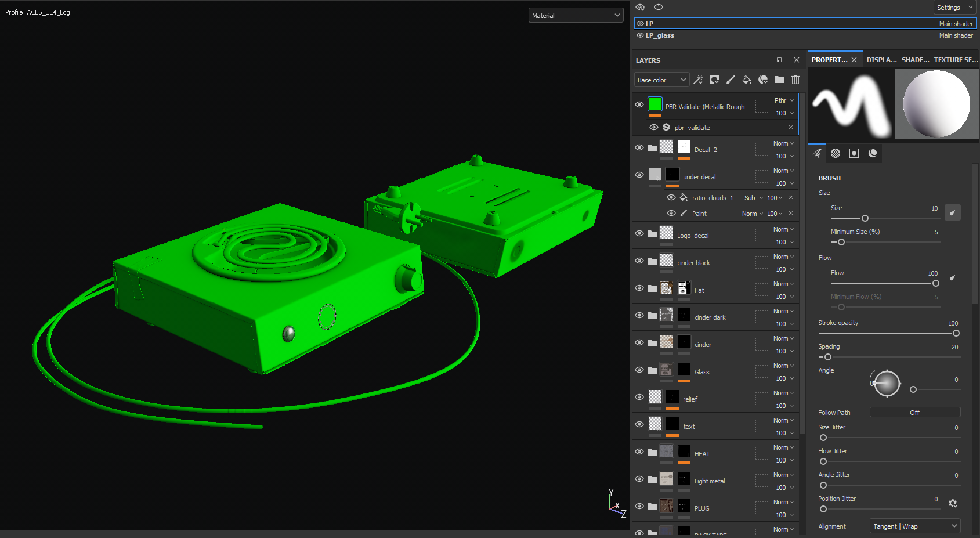Delete the selected layer with trash icon

click(795, 80)
